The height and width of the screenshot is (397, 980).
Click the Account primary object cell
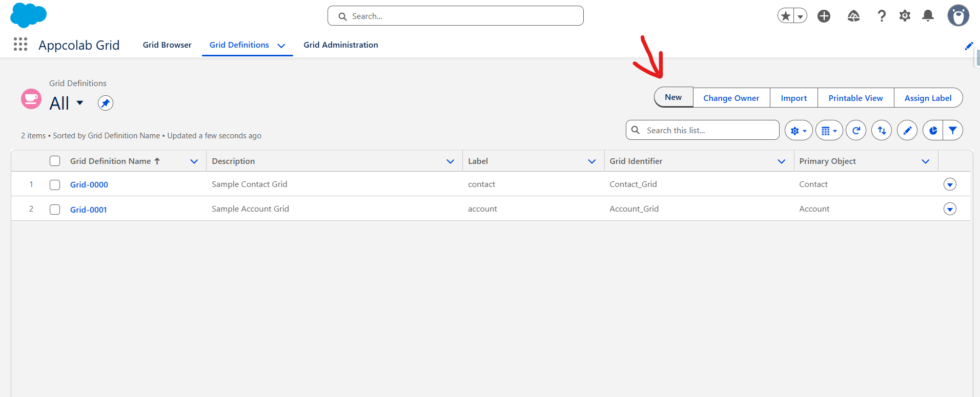(x=814, y=209)
